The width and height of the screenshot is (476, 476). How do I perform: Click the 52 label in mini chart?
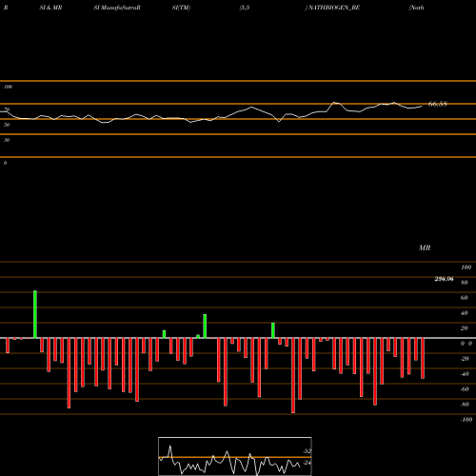(x=307, y=451)
